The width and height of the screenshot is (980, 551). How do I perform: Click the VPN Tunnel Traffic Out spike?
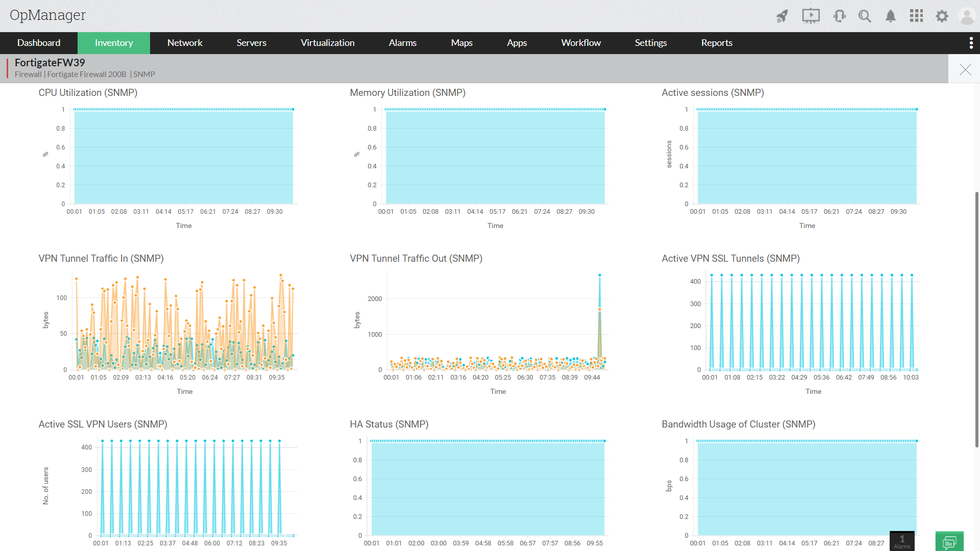pos(600,276)
